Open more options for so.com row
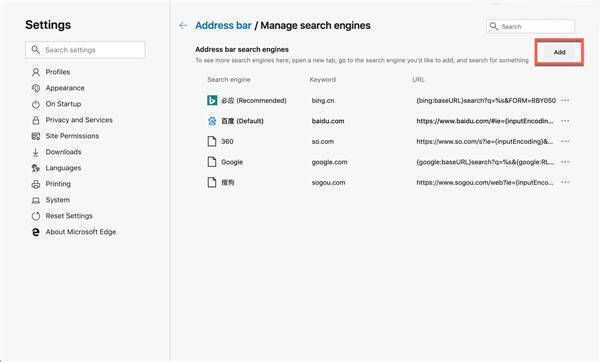This screenshot has height=362, width=600. 565,141
